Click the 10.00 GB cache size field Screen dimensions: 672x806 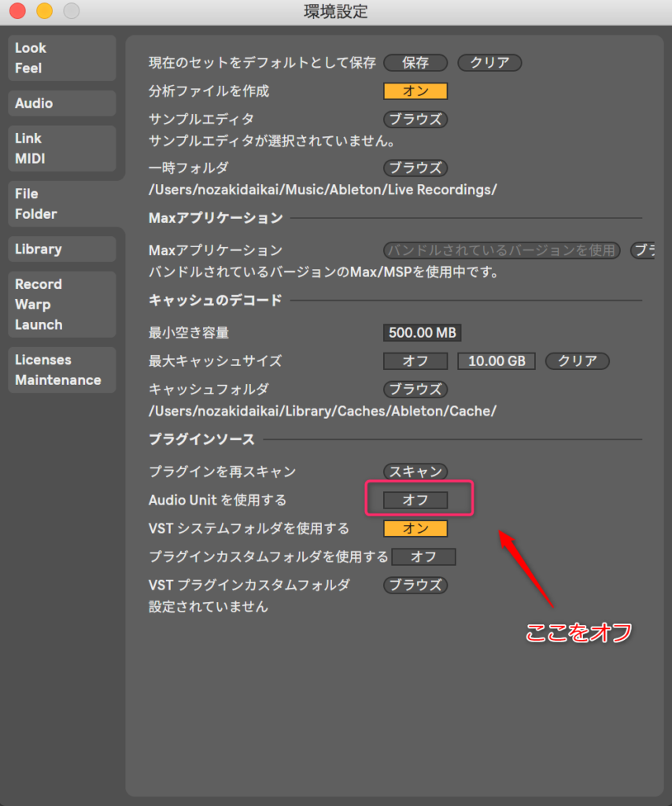[496, 361]
